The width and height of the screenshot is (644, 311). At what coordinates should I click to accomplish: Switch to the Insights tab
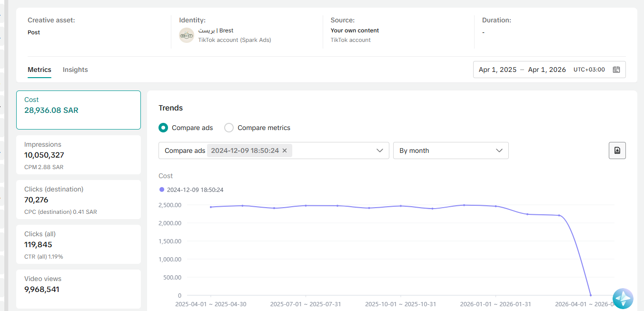coord(75,70)
